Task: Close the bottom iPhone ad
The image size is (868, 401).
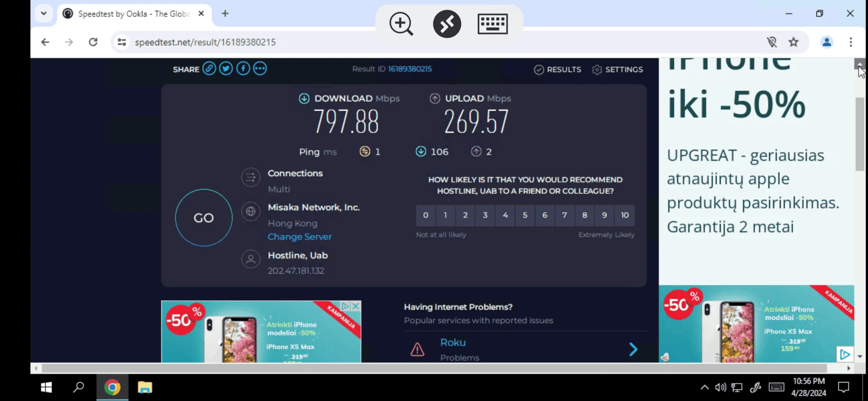Action: (356, 306)
